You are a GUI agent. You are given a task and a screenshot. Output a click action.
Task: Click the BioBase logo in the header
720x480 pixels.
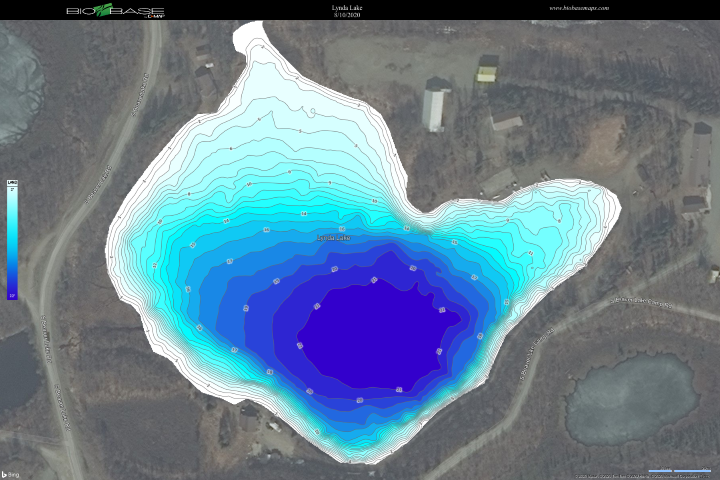coord(115,10)
